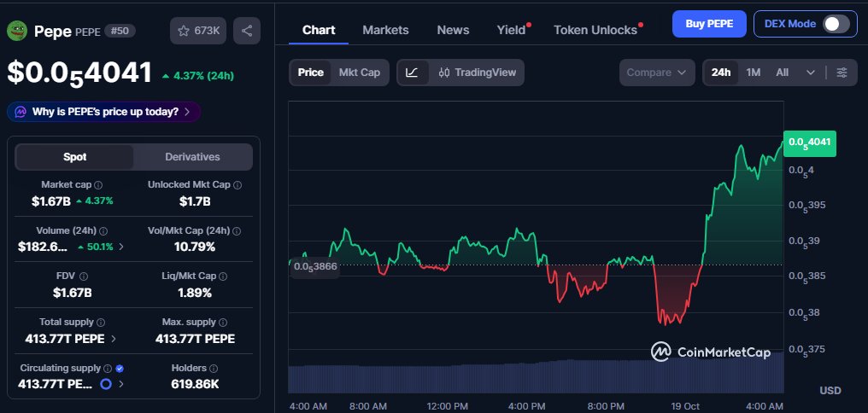868x413 pixels.
Task: Open Why is PEPE's price up today
Action: tap(104, 113)
